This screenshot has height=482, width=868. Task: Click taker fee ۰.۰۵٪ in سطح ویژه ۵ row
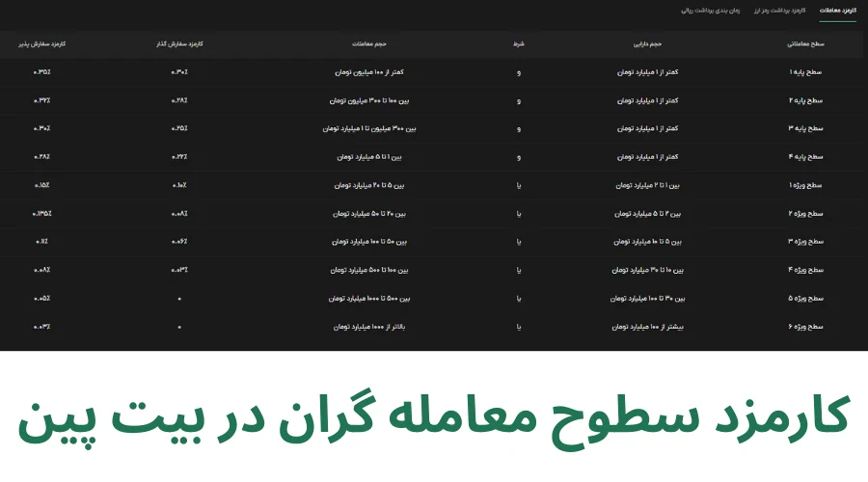click(x=42, y=298)
